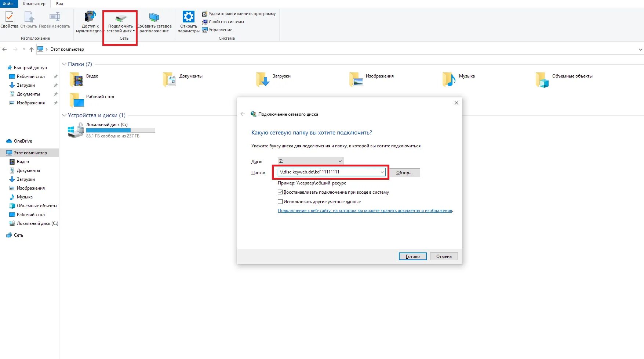Open the Музыка folder icon
This screenshot has width=644, height=359.
pyautogui.click(x=449, y=79)
